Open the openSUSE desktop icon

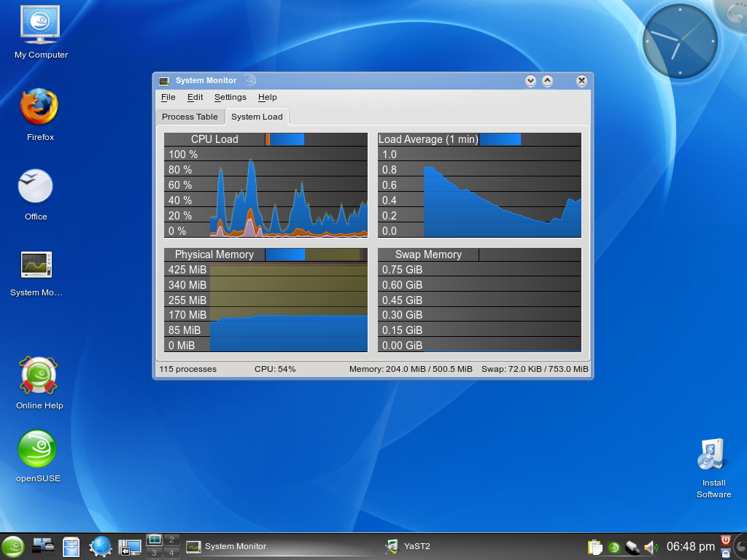point(38,456)
